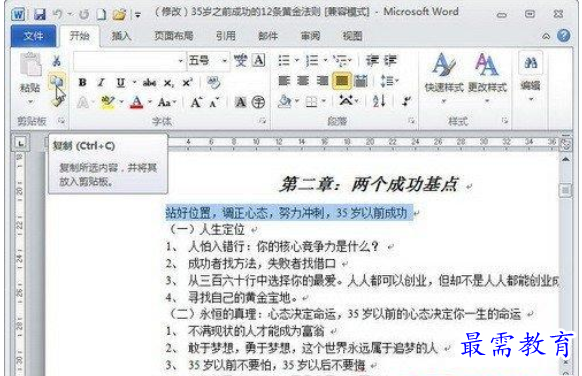The width and height of the screenshot is (582, 376).
Task: Minimize the ribbon with the caret
Action: pyautogui.click(x=546, y=36)
